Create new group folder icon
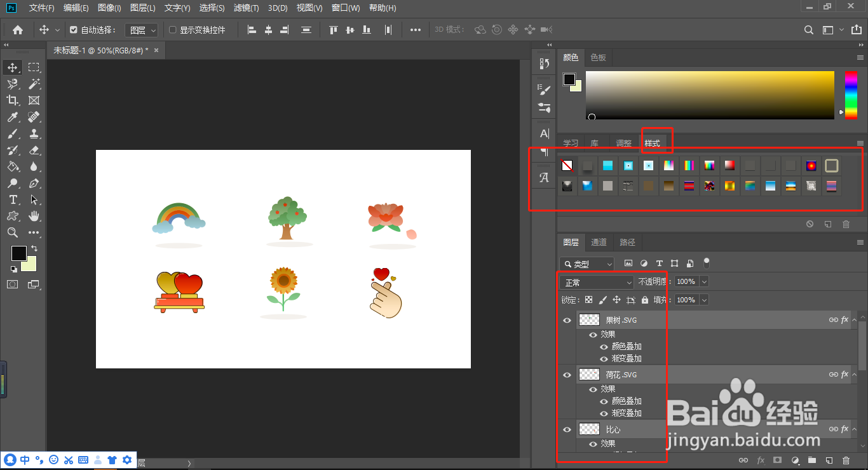 pos(811,460)
